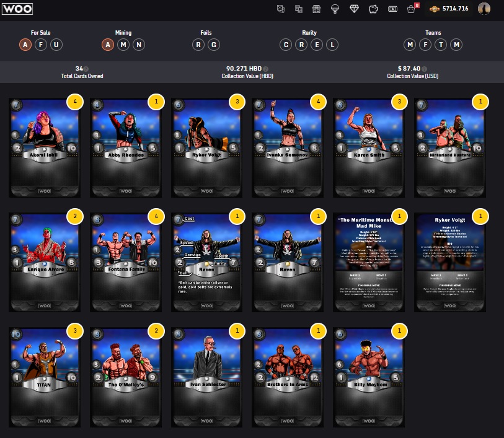Open the Ivanka Semenov card
The height and width of the screenshot is (438, 504).
pyautogui.click(x=288, y=147)
